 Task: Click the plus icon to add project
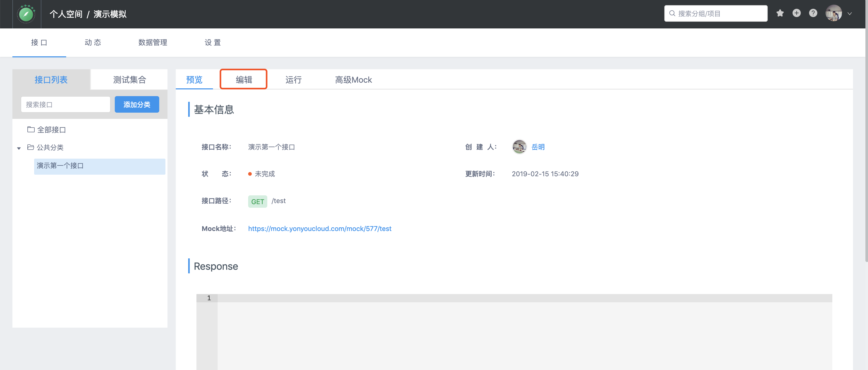(796, 13)
